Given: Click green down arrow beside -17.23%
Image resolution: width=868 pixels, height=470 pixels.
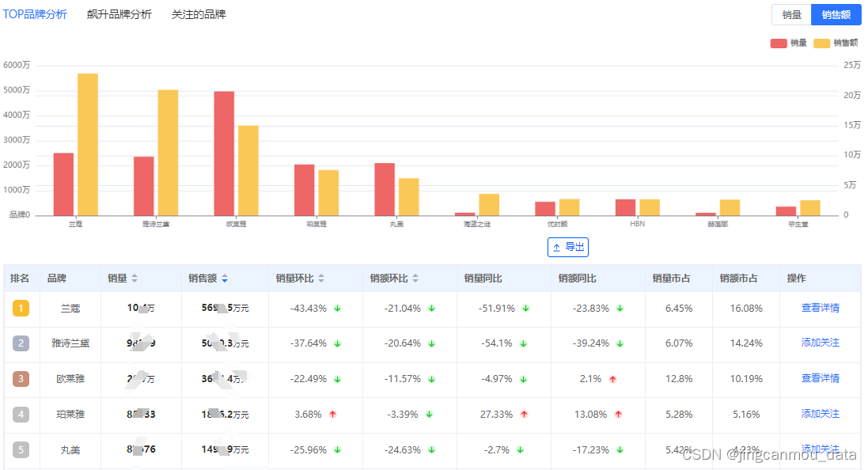Looking at the screenshot, I should [x=620, y=450].
